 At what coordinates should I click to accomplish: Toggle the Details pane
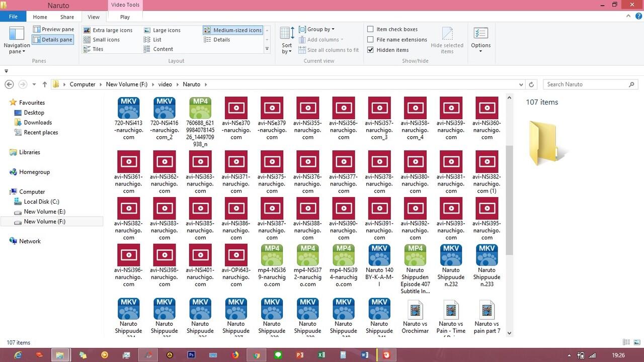53,39
